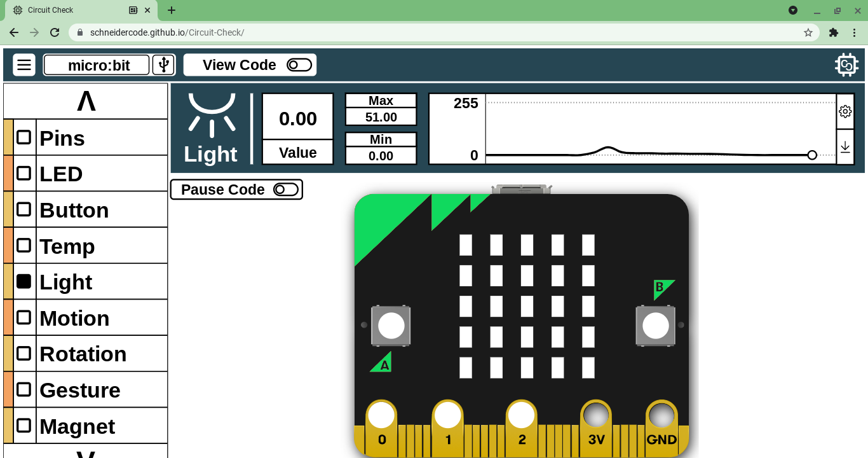Check the Gesture checkbox

click(x=24, y=389)
